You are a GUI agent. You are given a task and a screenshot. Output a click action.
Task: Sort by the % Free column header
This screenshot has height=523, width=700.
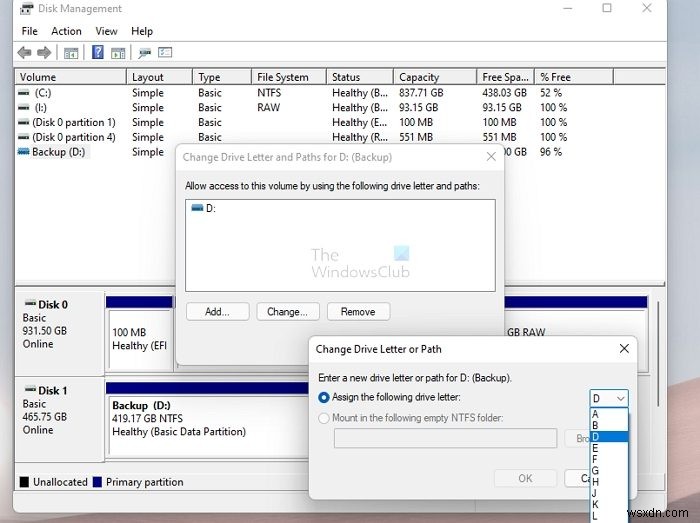click(x=574, y=77)
